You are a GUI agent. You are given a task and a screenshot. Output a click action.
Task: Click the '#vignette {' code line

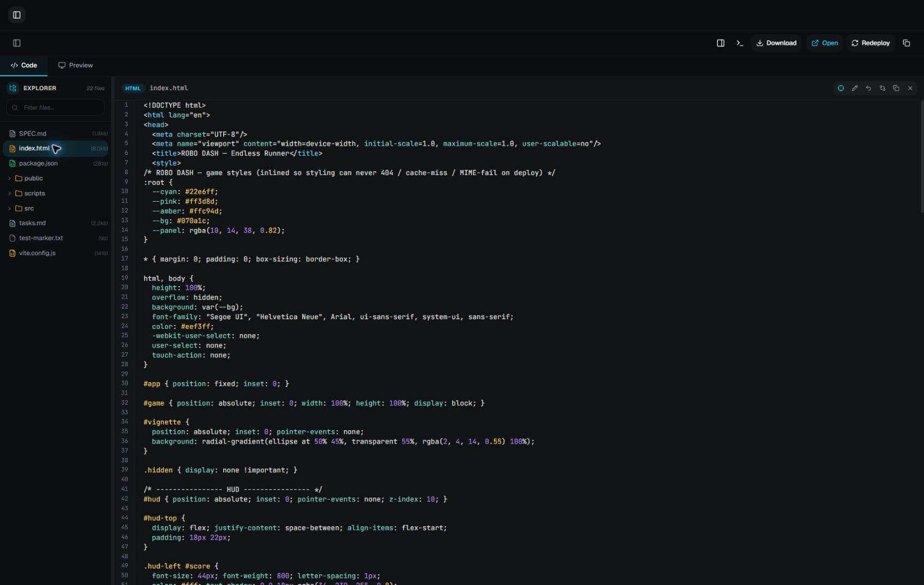(166, 422)
